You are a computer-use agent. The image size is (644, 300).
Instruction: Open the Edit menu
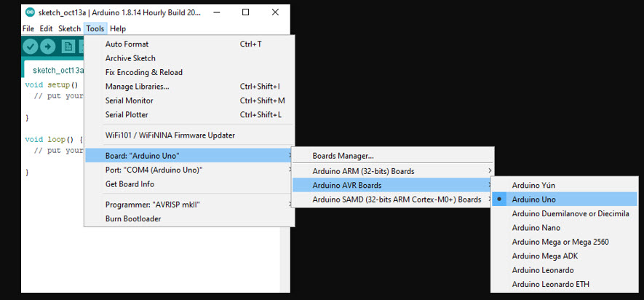coord(46,29)
